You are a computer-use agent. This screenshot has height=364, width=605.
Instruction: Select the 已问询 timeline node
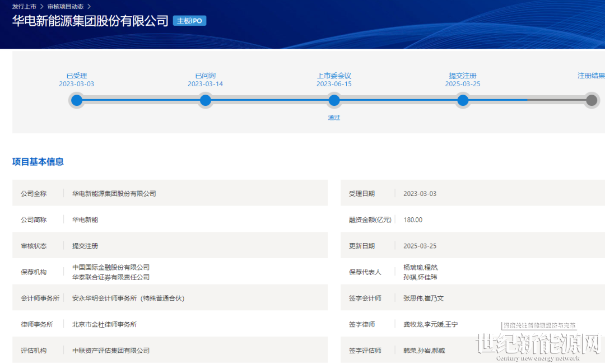coord(205,101)
